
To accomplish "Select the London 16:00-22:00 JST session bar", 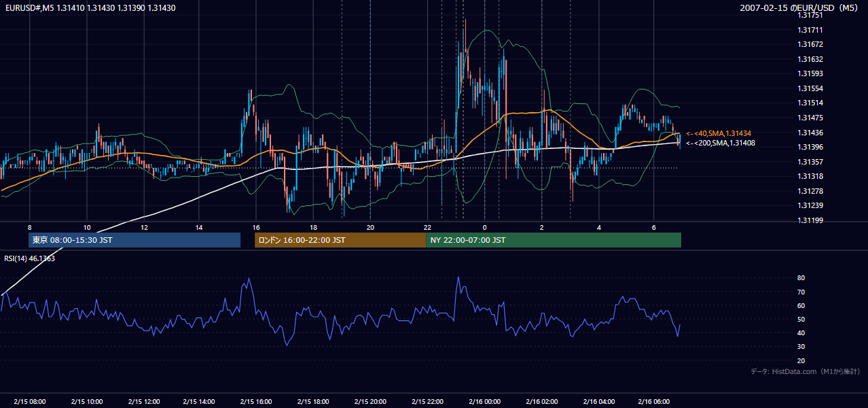I will click(x=340, y=240).
